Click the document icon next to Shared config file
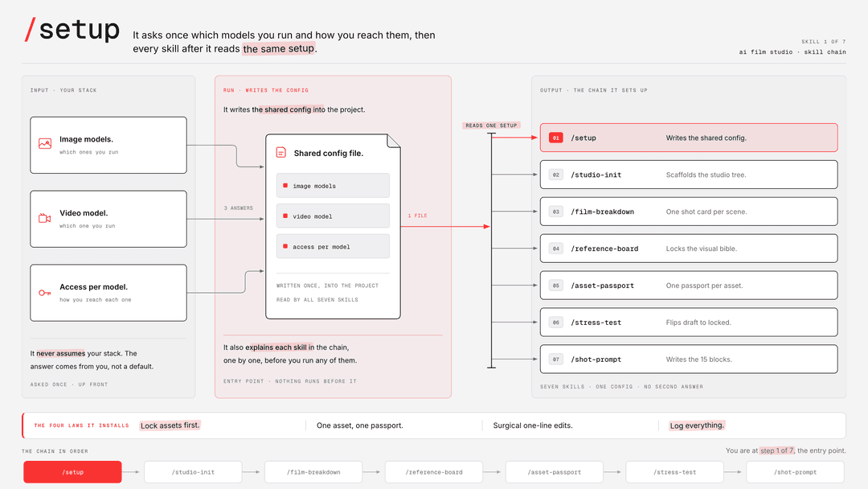Screen dimensions: 868x489 click(281, 152)
